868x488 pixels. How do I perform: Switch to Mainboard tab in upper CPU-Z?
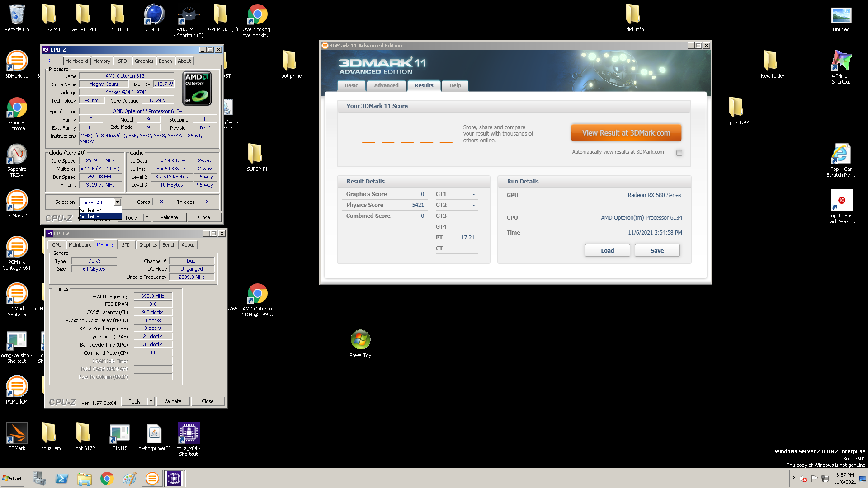[x=76, y=61]
